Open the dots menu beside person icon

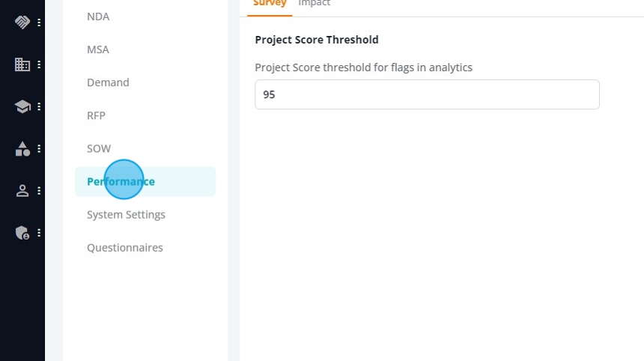[39, 190]
